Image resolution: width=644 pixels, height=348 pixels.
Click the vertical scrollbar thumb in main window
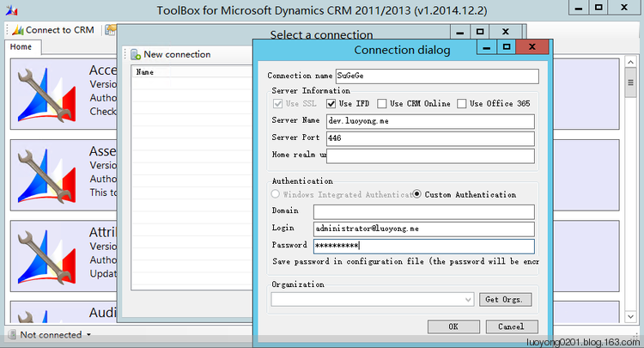click(630, 82)
